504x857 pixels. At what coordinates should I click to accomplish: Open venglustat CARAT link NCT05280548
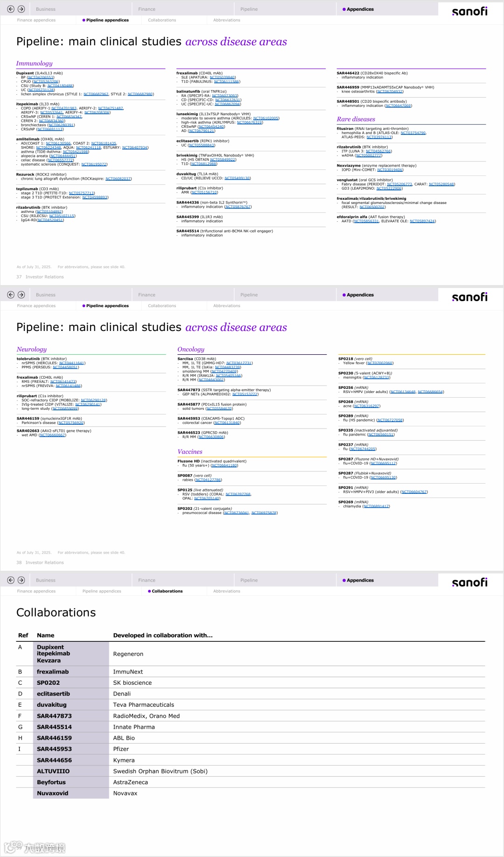pos(441,184)
